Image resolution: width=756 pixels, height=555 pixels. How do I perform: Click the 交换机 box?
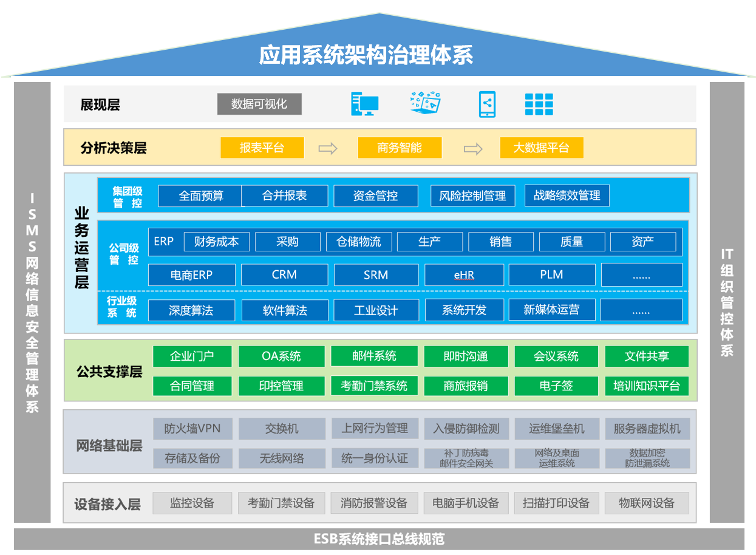[x=282, y=429]
